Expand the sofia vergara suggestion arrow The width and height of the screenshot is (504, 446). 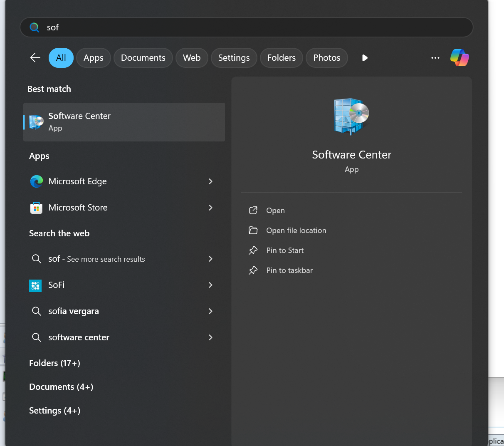point(210,311)
